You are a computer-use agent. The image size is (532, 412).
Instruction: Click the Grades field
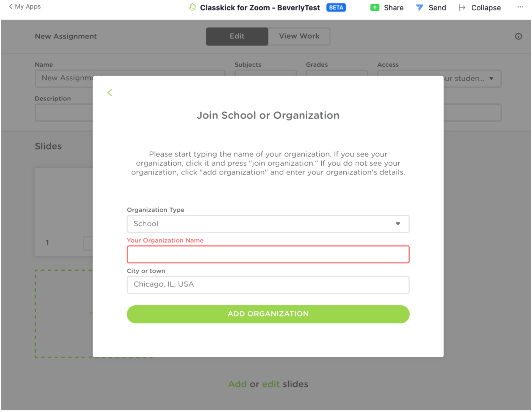[x=337, y=73]
